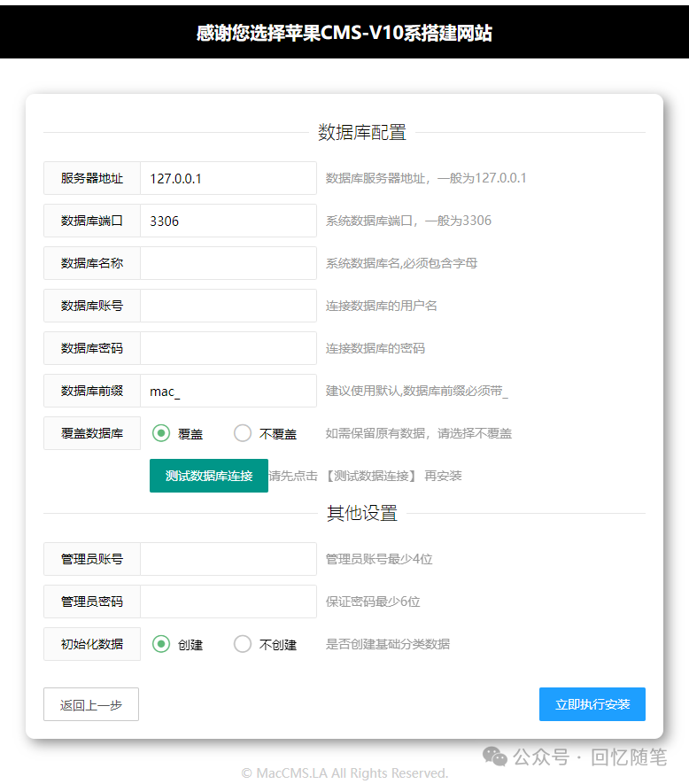Screen dimensions: 689x784
Task: Click the 数据库密码 input field
Action: coord(228,348)
